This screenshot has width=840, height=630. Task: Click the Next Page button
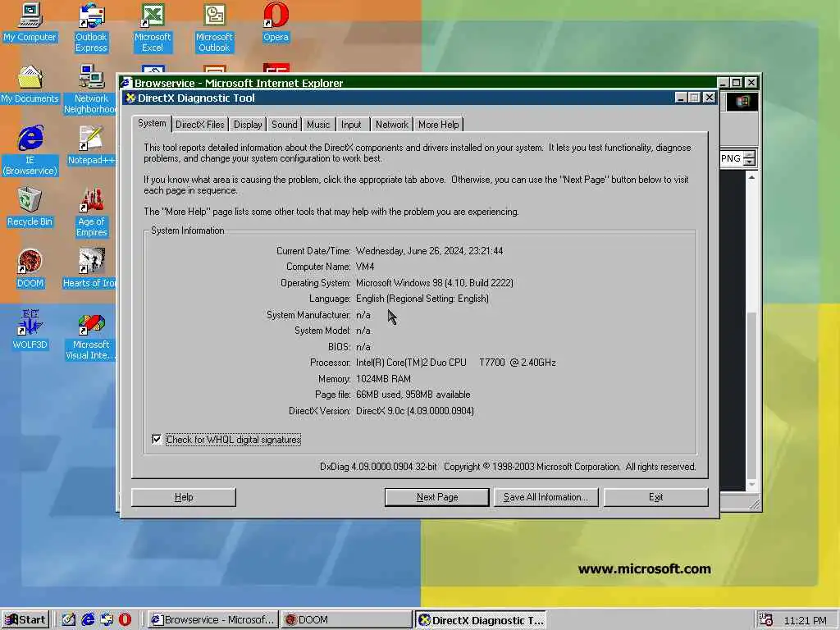(437, 497)
